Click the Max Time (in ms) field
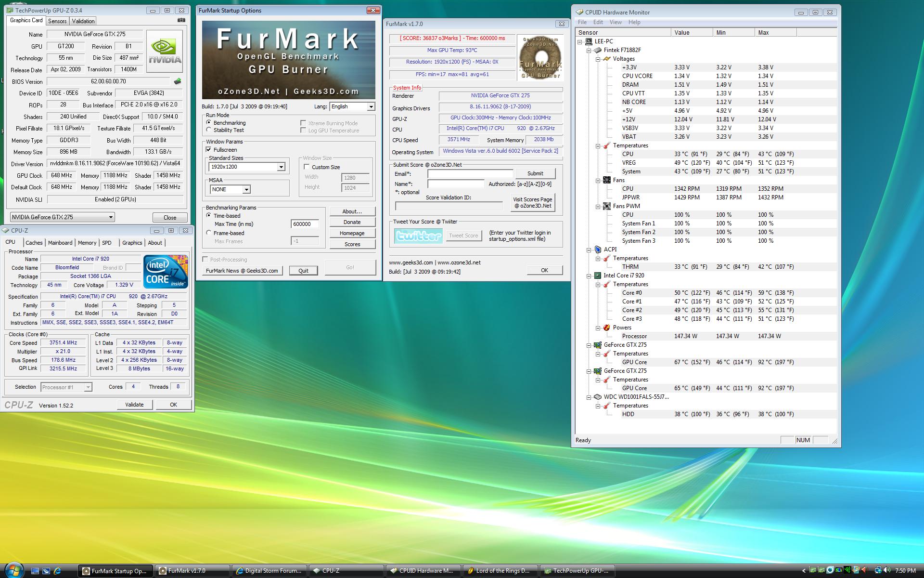924x578 pixels. (x=305, y=224)
